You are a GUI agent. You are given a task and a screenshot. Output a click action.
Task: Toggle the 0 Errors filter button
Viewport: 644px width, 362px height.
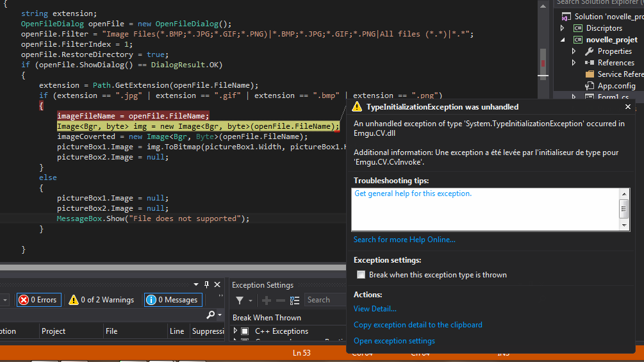pos(38,300)
